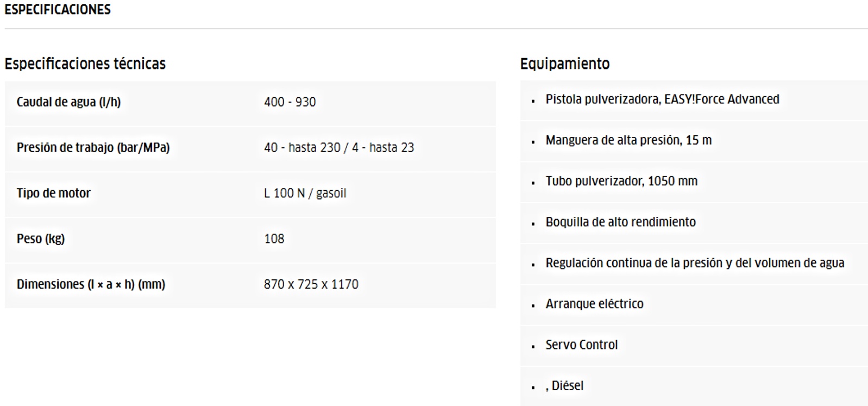Select the Equipamiento heading

(565, 64)
